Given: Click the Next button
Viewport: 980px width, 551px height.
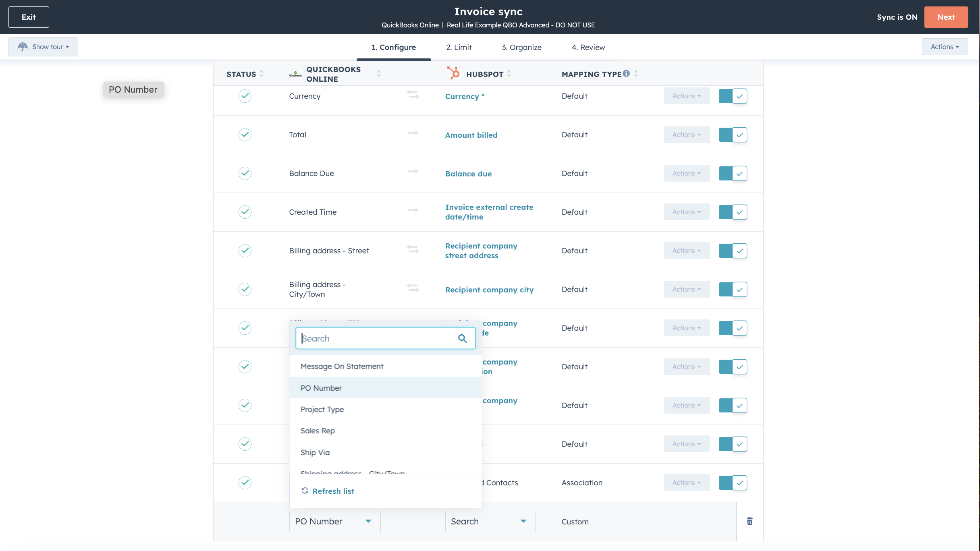Looking at the screenshot, I should [x=946, y=17].
